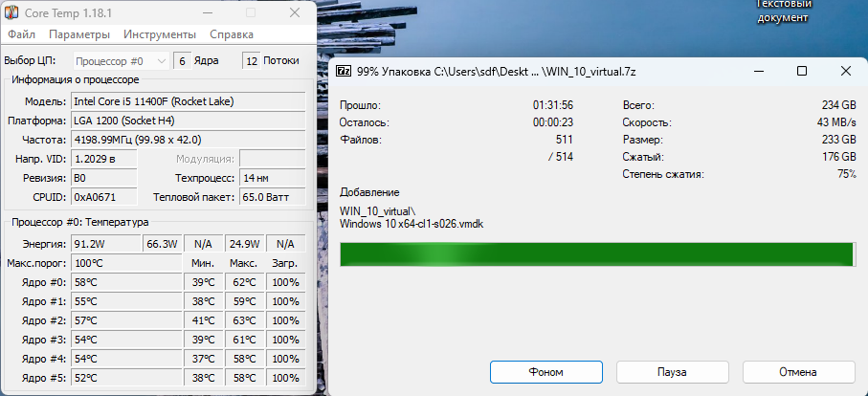
Task: Click the elapsed time 01:31:56
Action: click(552, 105)
